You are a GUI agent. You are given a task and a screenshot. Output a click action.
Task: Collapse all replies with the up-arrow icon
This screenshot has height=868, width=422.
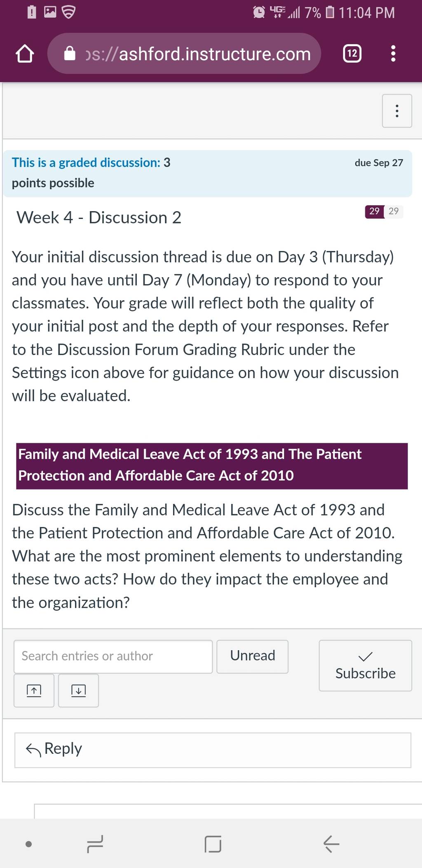(x=34, y=690)
